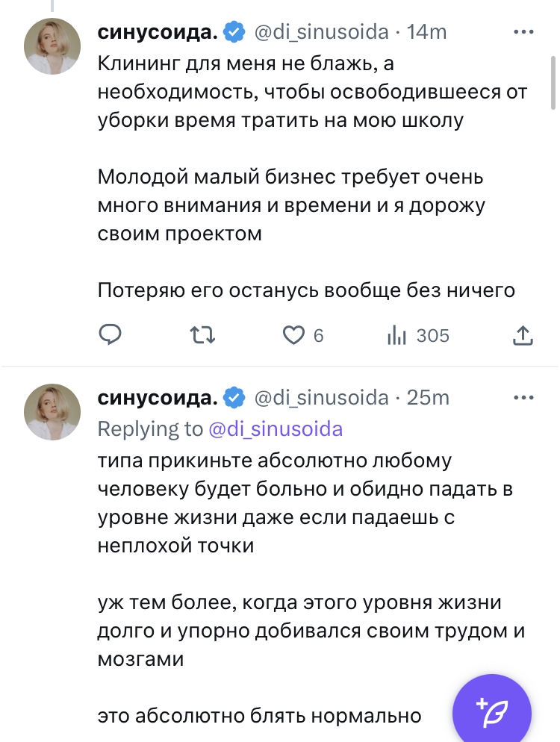The image size is (560, 742).
Task: Tap the gray @di_sinusoida handle on the 14m tweet
Action: (322, 32)
